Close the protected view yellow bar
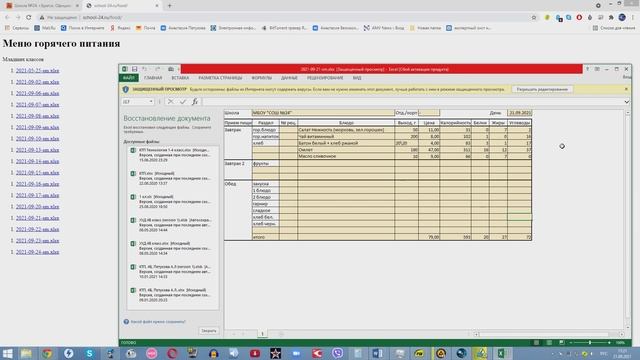 tap(627, 89)
